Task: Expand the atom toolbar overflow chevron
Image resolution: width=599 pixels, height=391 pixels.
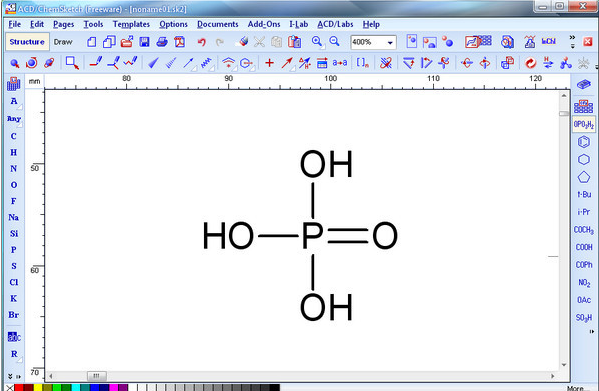Action: 10,376
